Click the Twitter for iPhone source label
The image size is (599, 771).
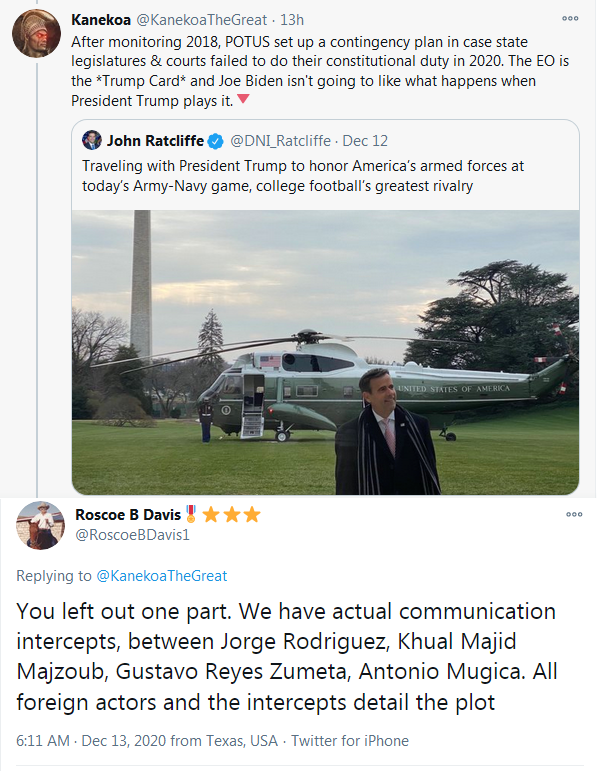[x=350, y=741]
